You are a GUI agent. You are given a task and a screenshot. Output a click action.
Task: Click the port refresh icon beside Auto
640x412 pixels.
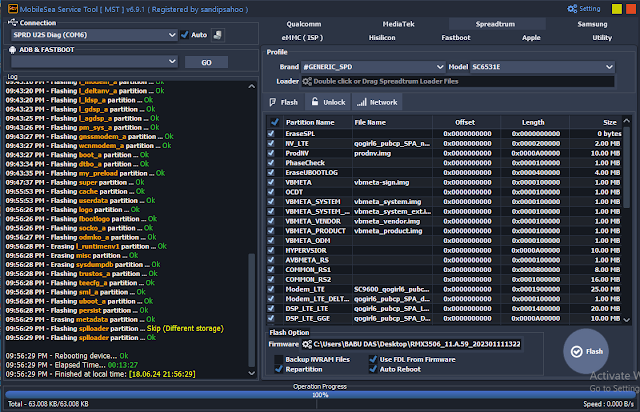[218, 35]
